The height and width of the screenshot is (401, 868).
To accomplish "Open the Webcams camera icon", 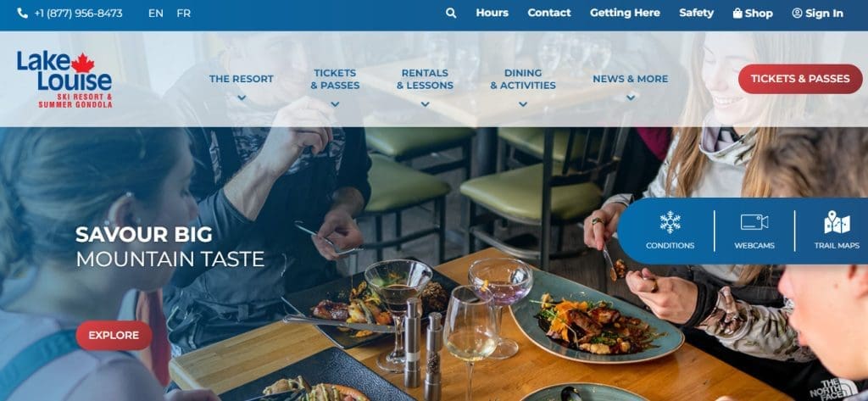I will pos(754,222).
